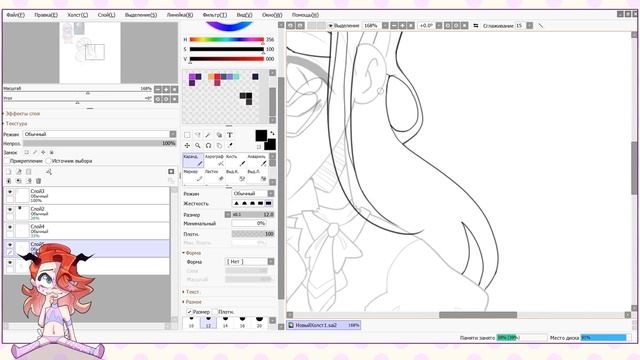
Task: Click zoom in plus in navigator panel
Action: [x=166, y=89]
